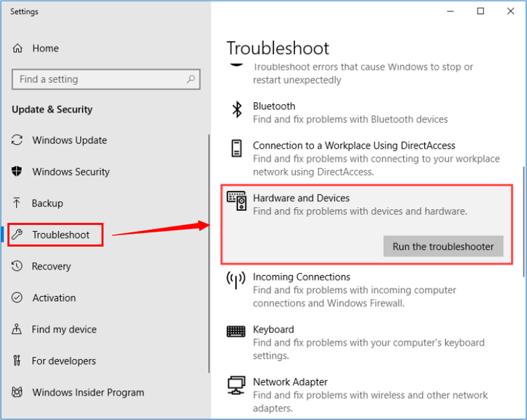Click the Find a setting search box
The image size is (527, 420).
pyautogui.click(x=106, y=79)
